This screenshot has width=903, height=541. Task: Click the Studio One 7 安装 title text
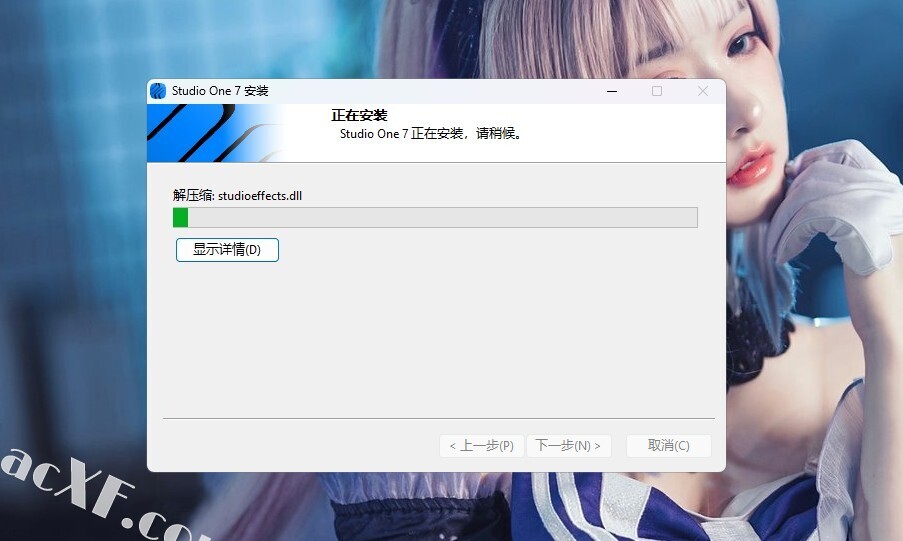220,91
